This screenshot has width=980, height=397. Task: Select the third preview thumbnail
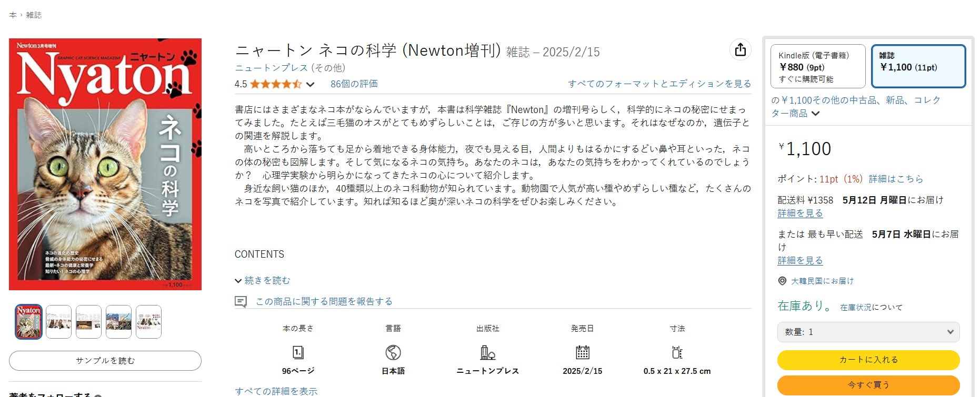88,321
